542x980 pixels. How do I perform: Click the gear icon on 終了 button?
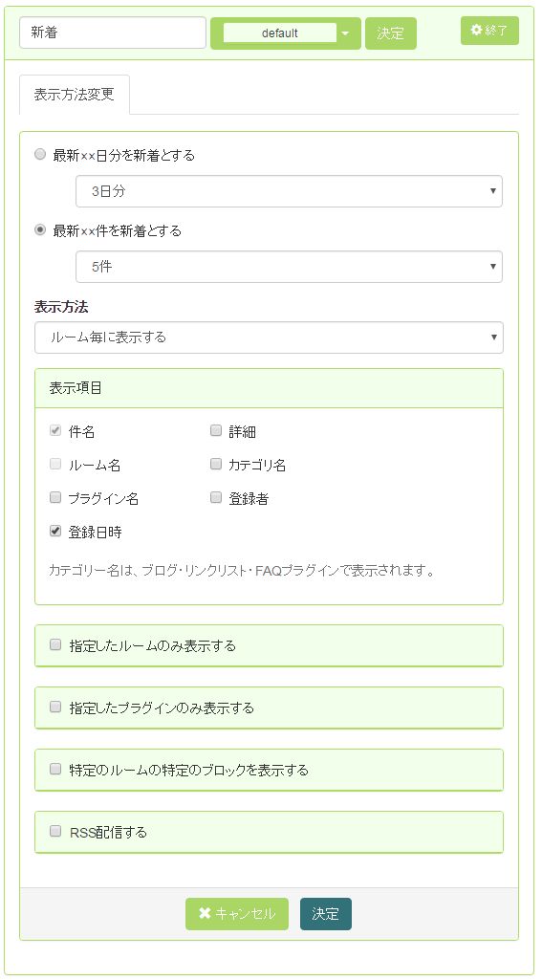pyautogui.click(x=476, y=30)
